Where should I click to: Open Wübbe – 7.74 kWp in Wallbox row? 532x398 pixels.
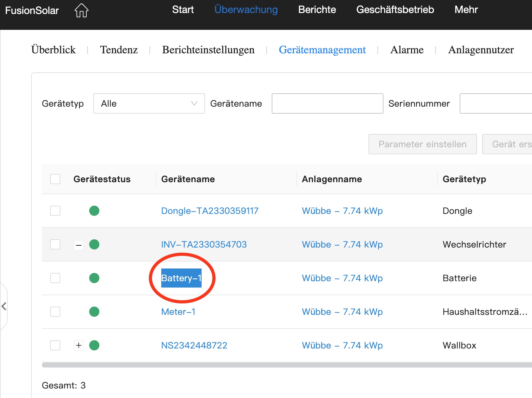(x=342, y=345)
